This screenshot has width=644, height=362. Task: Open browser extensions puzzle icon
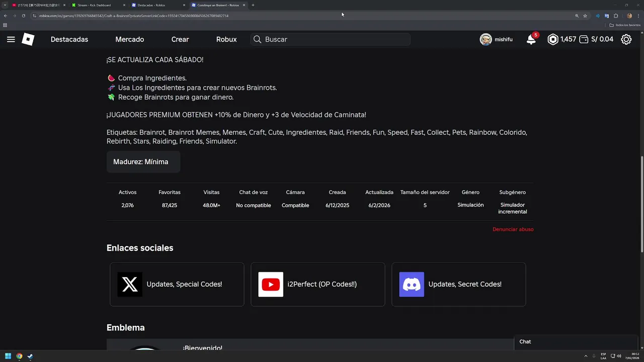pyautogui.click(x=616, y=16)
